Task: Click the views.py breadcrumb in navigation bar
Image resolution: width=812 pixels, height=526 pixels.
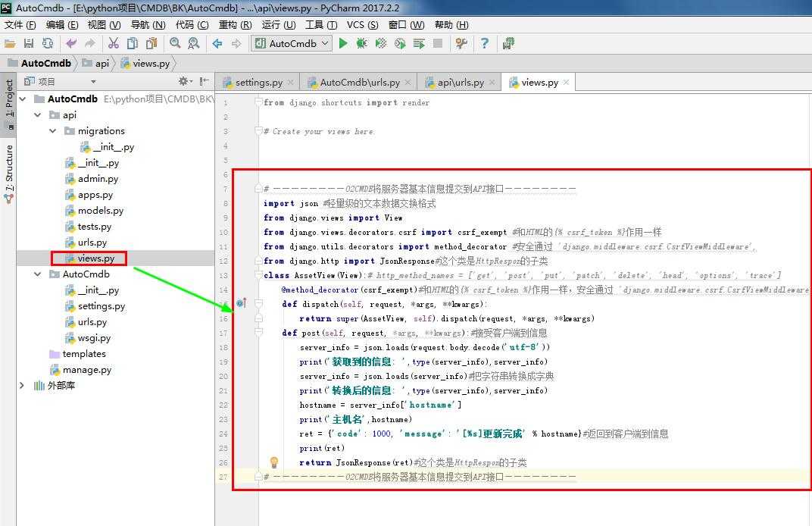Action: point(145,63)
